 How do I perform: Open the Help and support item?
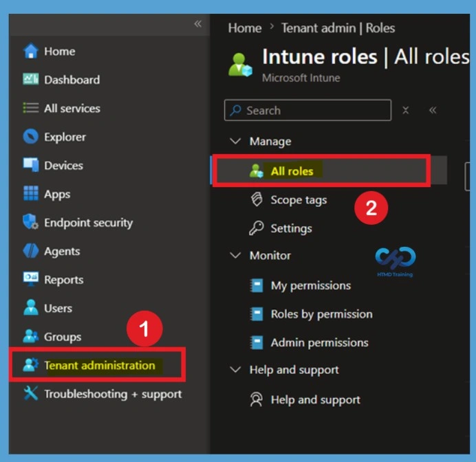coord(316,399)
